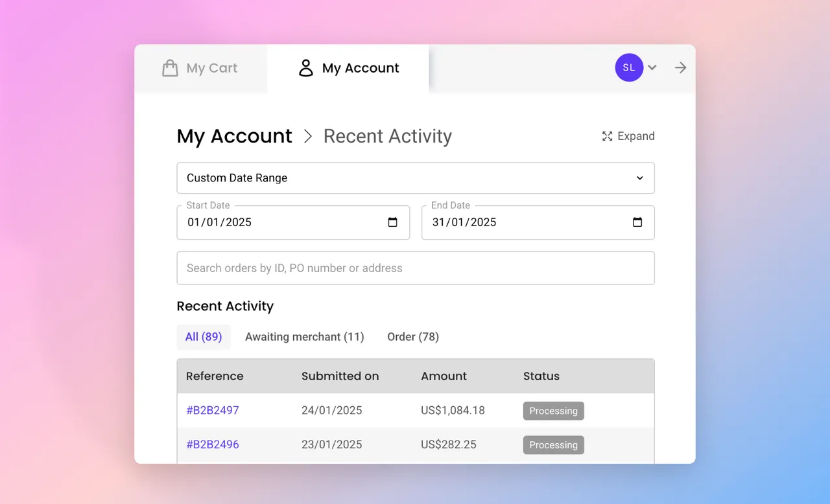This screenshot has width=830, height=504.
Task: Click the Expand icon near Recent Activity header
Action: 607,136
